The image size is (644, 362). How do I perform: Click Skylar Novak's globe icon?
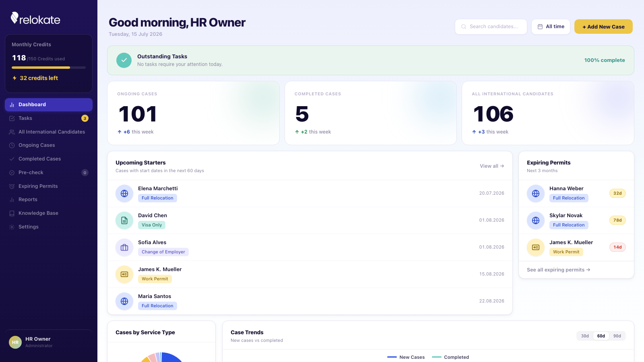pyautogui.click(x=536, y=220)
